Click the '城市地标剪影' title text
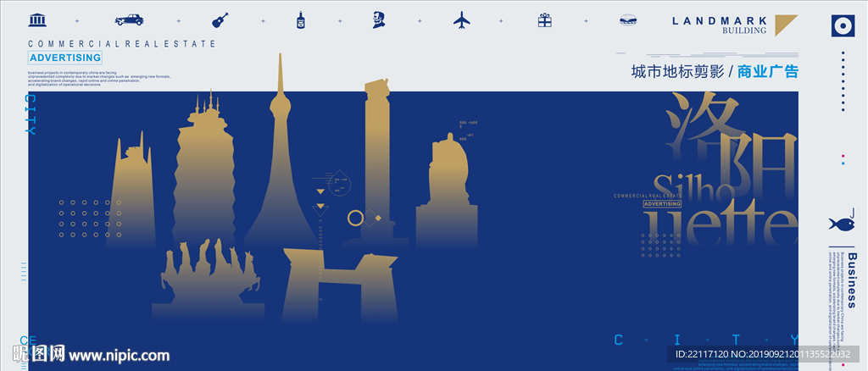The image size is (868, 371). click(677, 72)
